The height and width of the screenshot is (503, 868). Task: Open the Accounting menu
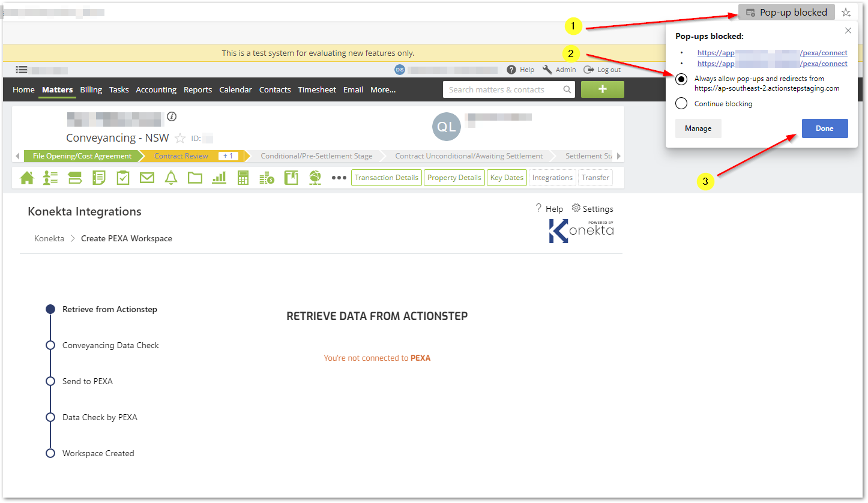pos(156,89)
